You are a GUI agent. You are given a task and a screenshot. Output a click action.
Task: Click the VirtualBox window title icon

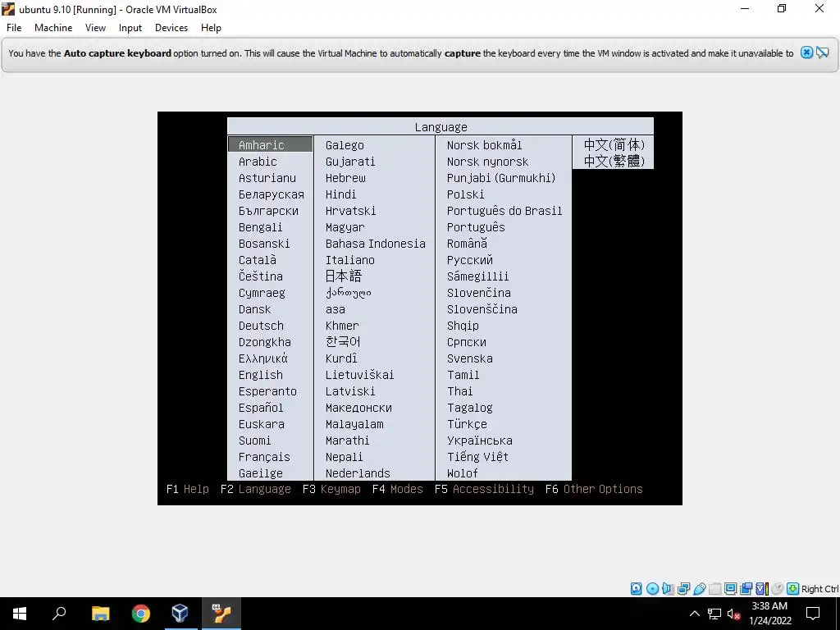pos(8,9)
